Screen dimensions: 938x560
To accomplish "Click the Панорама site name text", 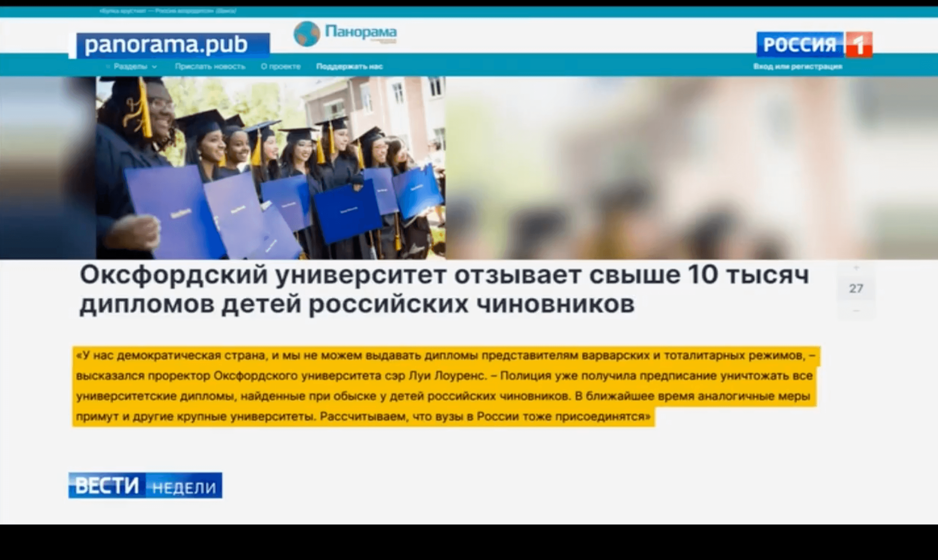I will coord(361,32).
